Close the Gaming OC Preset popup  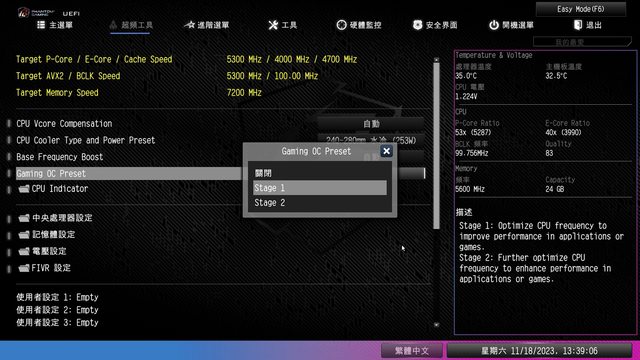coord(386,151)
